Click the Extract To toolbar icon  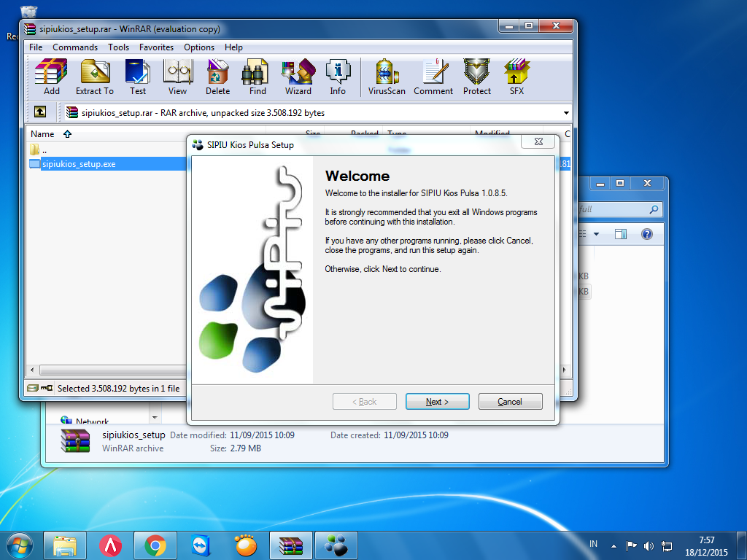94,77
